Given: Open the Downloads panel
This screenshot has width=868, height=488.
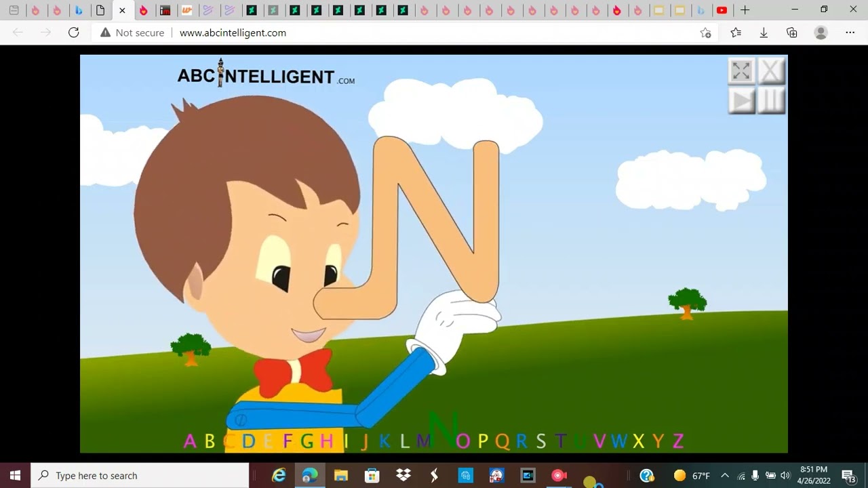Looking at the screenshot, I should [764, 33].
